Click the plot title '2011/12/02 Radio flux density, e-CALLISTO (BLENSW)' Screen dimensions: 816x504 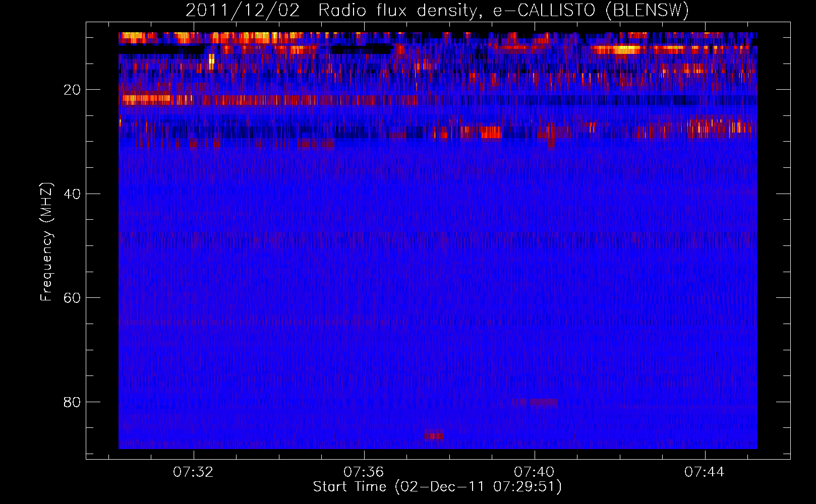point(437,11)
